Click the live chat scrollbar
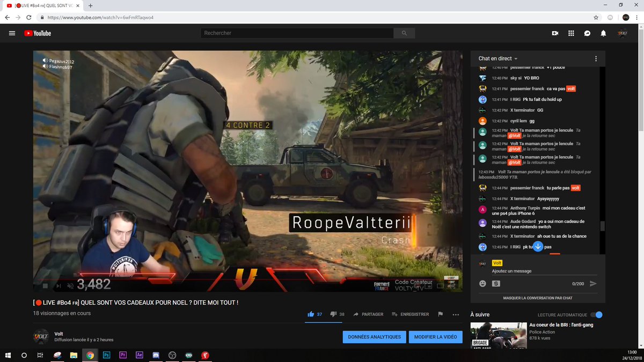The width and height of the screenshot is (644, 362). [x=602, y=226]
